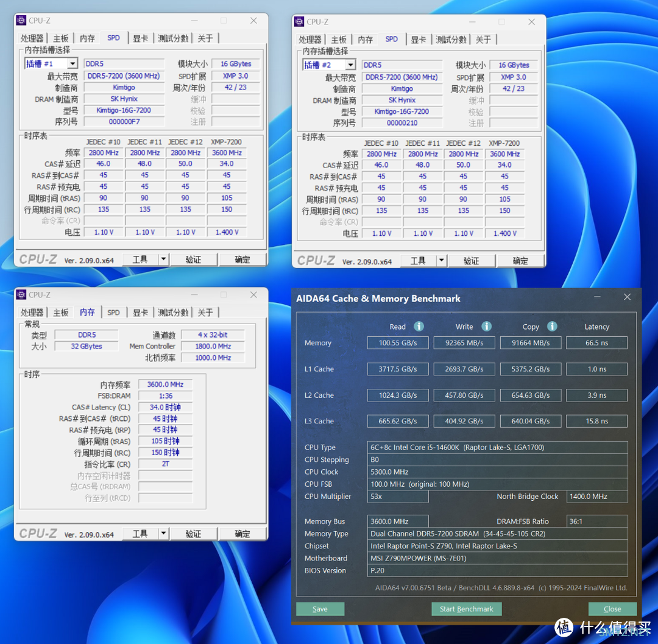
Task: Switch to SPD tab in memory-tab CPU-Z window
Action: point(113,313)
